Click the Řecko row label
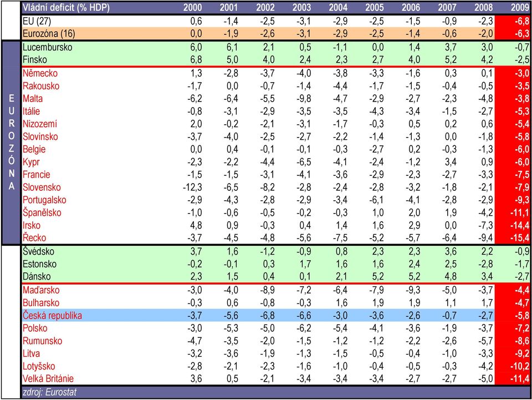 click(x=34, y=237)
